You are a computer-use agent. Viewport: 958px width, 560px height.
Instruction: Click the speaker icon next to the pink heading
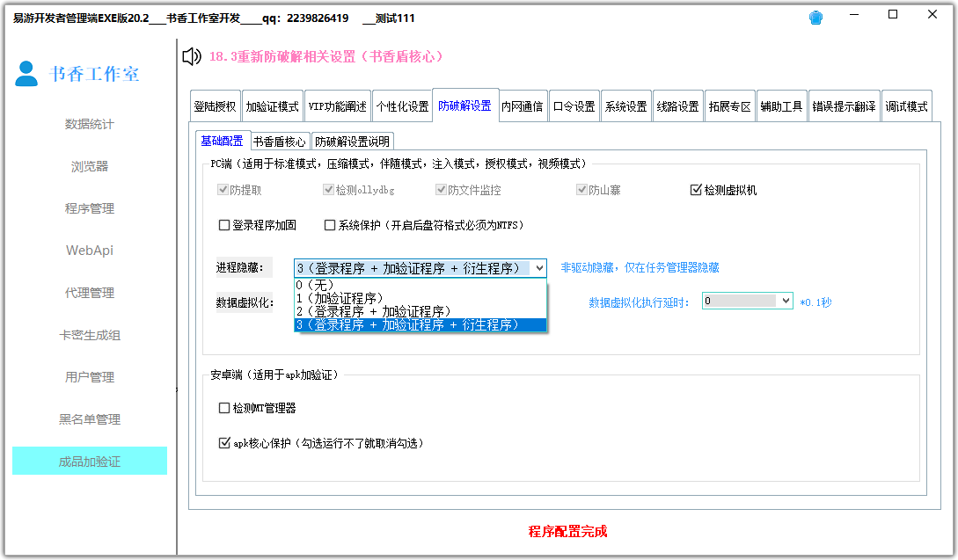coord(190,56)
